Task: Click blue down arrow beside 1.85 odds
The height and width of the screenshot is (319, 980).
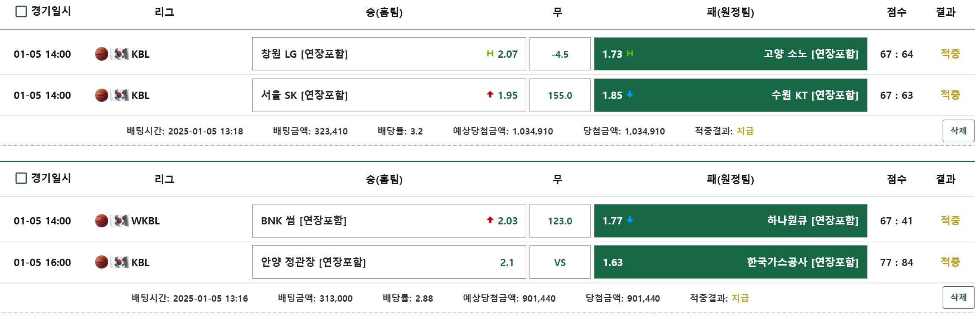Action: [x=630, y=95]
